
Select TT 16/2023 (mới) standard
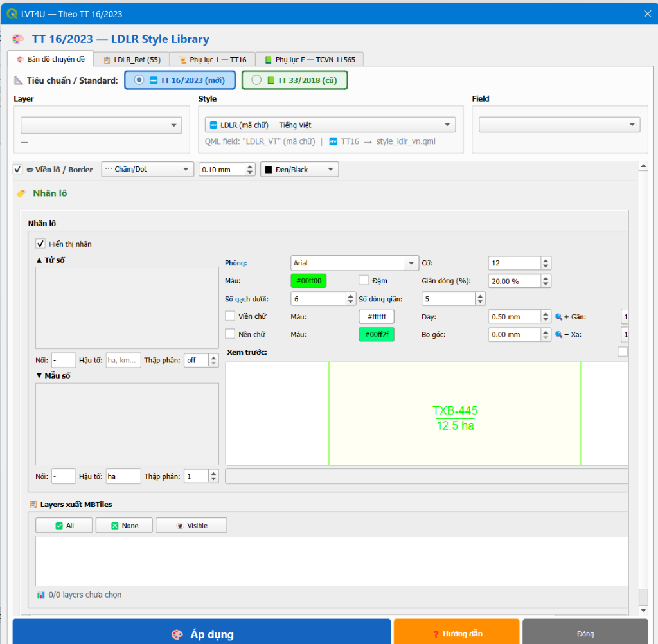click(x=180, y=80)
